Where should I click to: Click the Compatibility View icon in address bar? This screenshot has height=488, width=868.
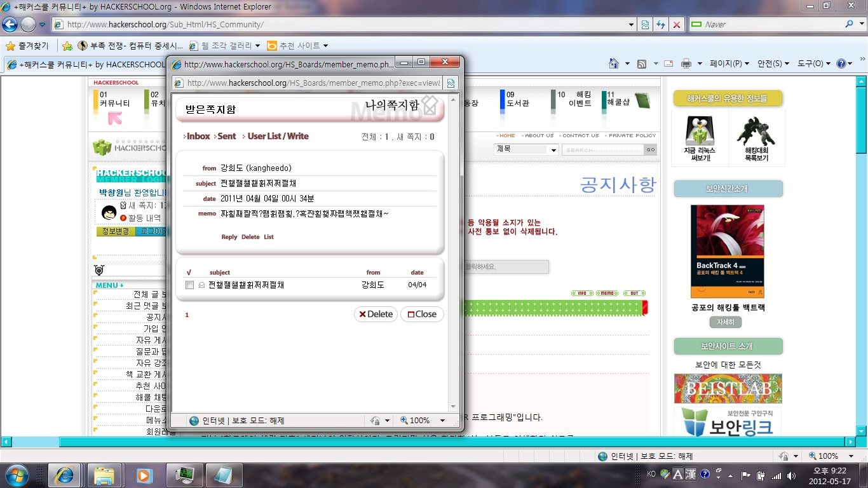(x=646, y=25)
